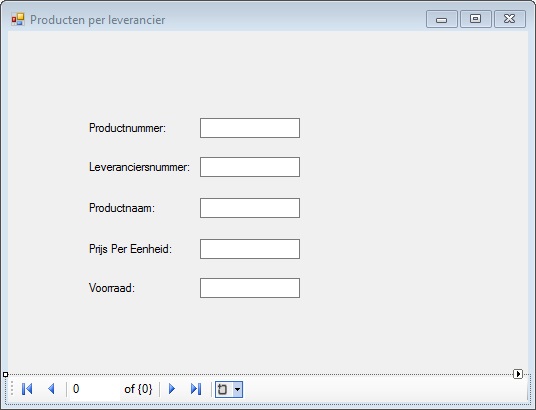Click the Productnummer text box
536x410 pixels.
point(250,128)
